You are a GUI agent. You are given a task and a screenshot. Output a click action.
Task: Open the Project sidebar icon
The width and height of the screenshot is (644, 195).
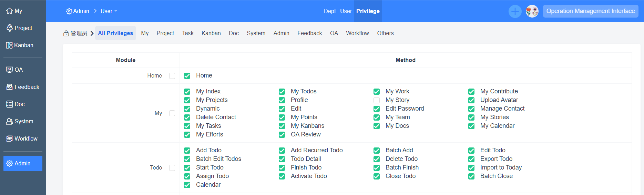(19, 28)
